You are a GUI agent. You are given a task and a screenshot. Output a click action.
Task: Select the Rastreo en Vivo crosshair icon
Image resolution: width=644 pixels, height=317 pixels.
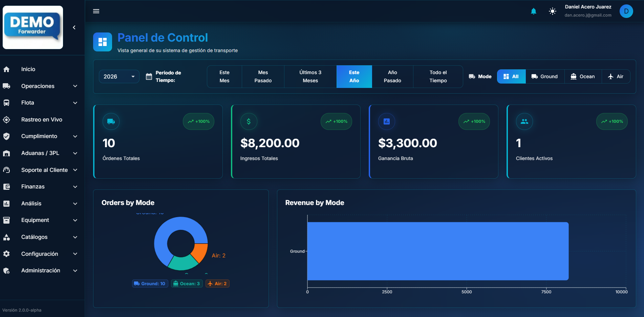(7, 119)
